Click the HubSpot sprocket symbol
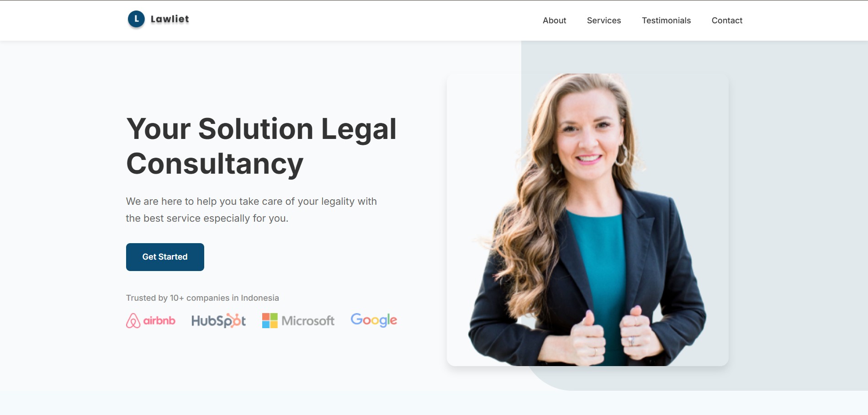 236,320
